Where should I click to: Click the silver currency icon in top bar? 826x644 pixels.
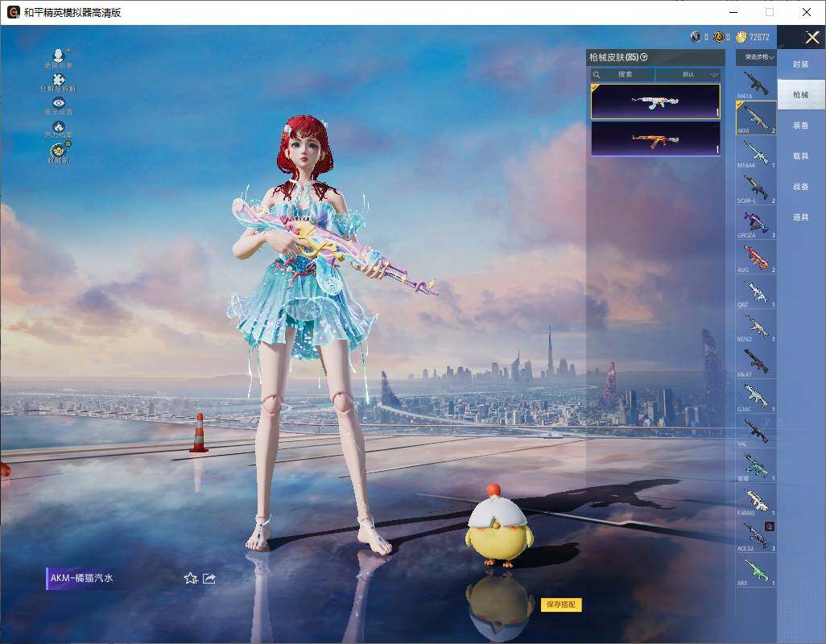[x=696, y=37]
